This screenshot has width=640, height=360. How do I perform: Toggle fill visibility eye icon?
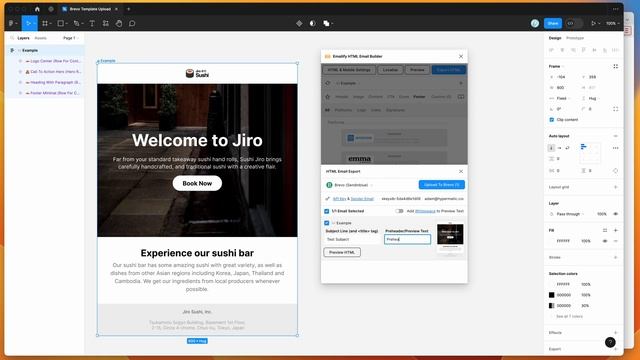click(605, 241)
